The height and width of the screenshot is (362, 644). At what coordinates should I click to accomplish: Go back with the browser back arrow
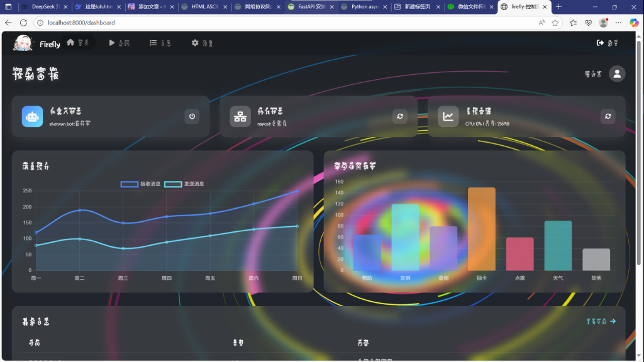click(x=8, y=23)
